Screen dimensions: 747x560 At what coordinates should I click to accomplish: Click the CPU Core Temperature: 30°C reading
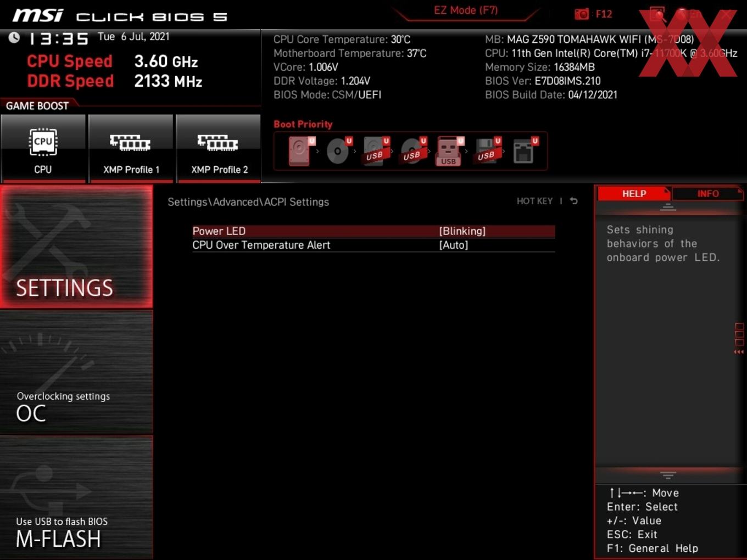click(342, 40)
